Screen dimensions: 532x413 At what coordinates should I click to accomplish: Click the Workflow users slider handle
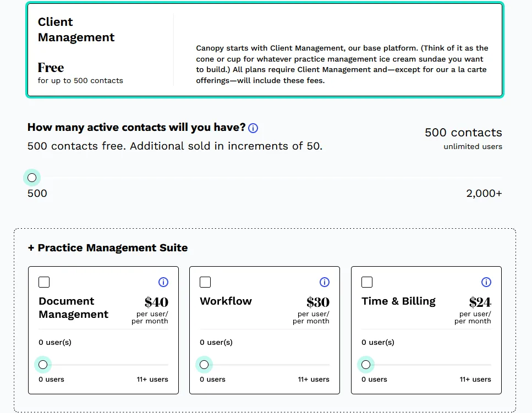(x=204, y=365)
